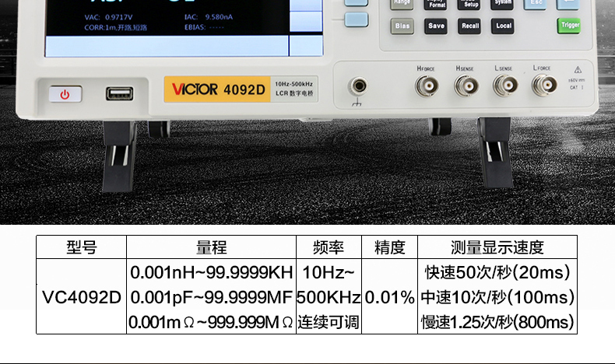Click the USB port on the front panel
Image resolution: width=615 pixels, height=364 pixels.
click(x=119, y=94)
